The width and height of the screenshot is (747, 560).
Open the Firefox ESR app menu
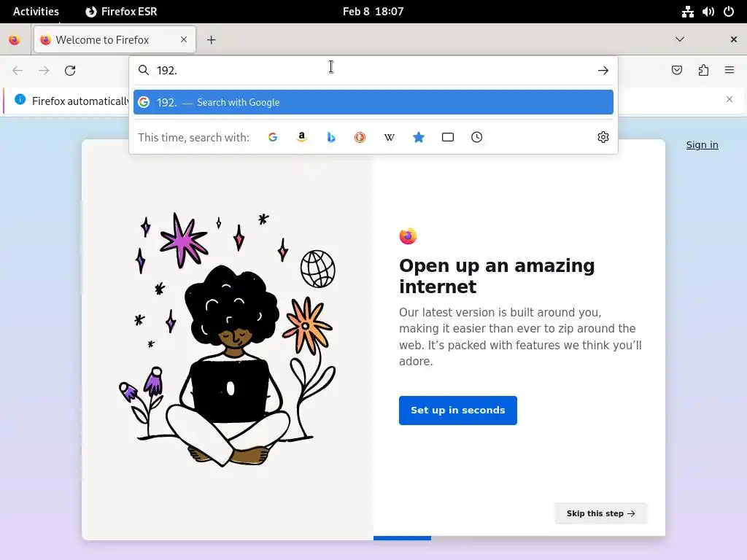(122, 12)
